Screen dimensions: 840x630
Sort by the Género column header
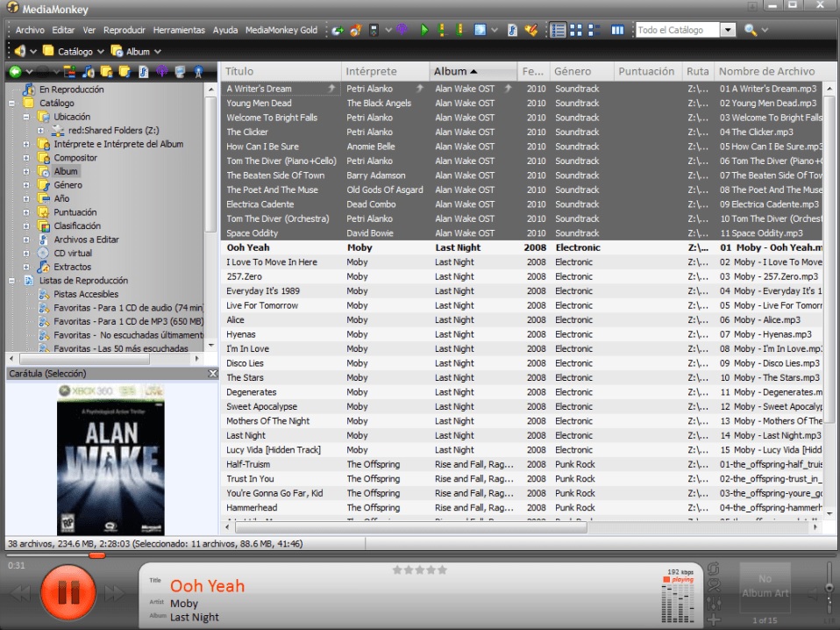point(582,71)
